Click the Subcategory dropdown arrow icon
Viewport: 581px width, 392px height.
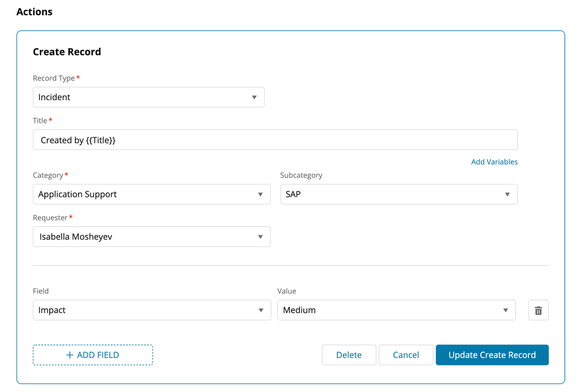coord(507,195)
